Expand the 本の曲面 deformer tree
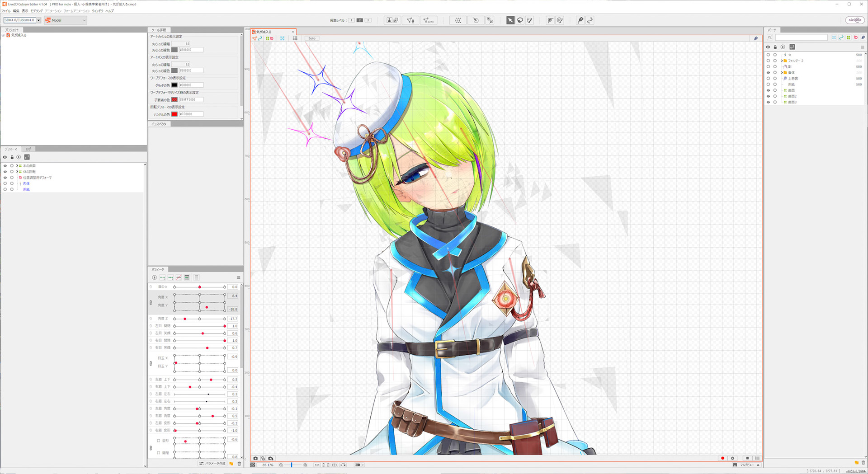 pos(17,166)
